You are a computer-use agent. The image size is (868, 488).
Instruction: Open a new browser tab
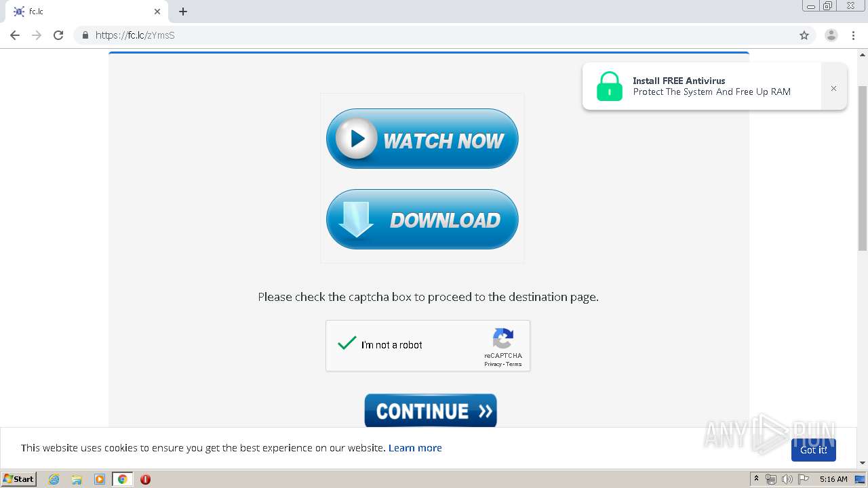(183, 12)
